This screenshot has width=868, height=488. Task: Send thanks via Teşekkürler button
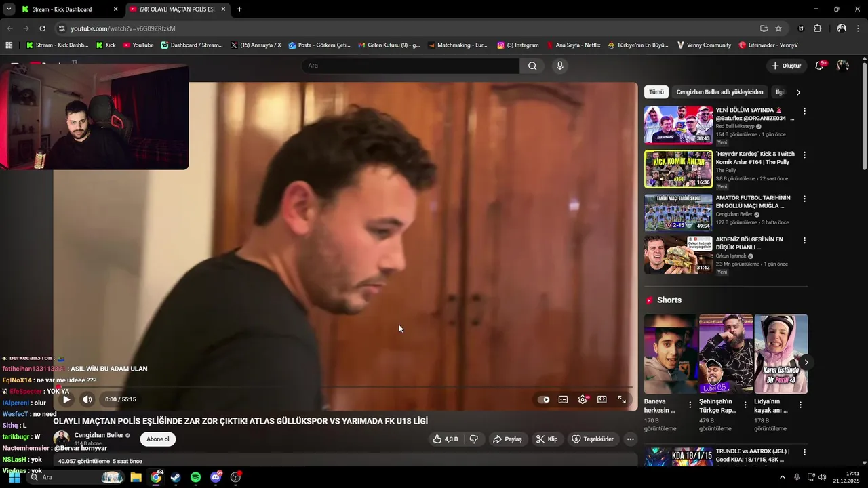coord(593,439)
